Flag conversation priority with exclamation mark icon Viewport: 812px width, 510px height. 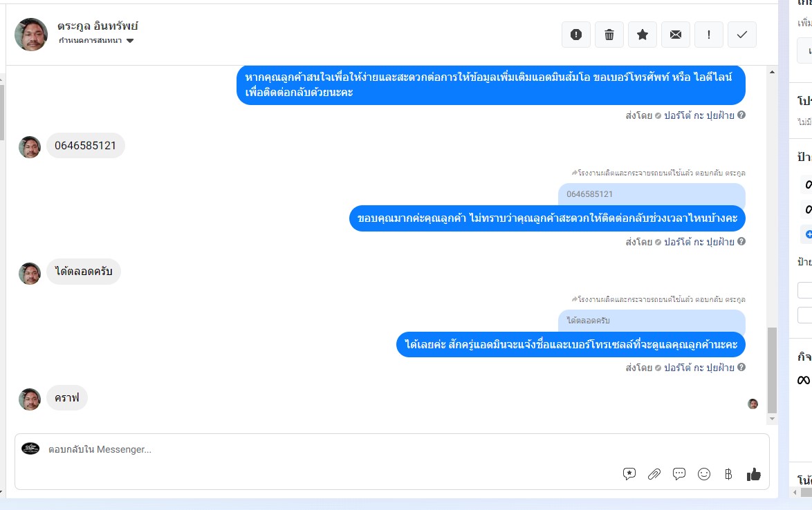point(708,35)
